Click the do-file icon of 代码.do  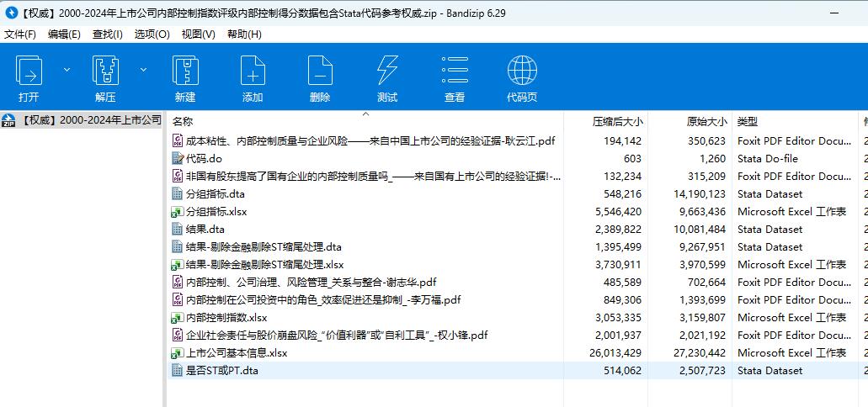coord(178,159)
